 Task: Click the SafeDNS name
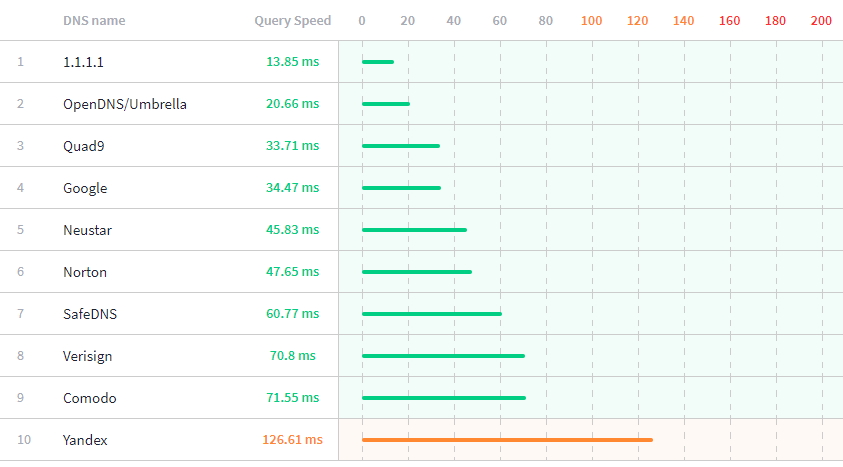click(89, 314)
